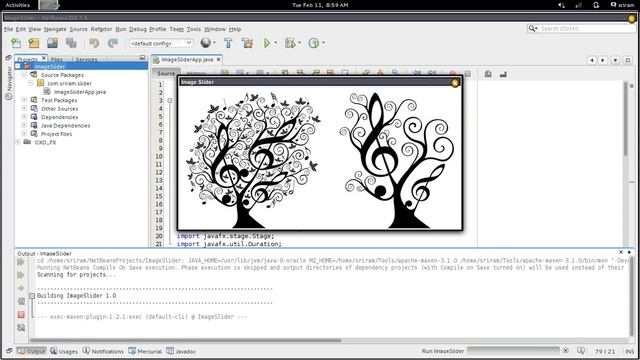Expand the Other Sources node

(24, 109)
